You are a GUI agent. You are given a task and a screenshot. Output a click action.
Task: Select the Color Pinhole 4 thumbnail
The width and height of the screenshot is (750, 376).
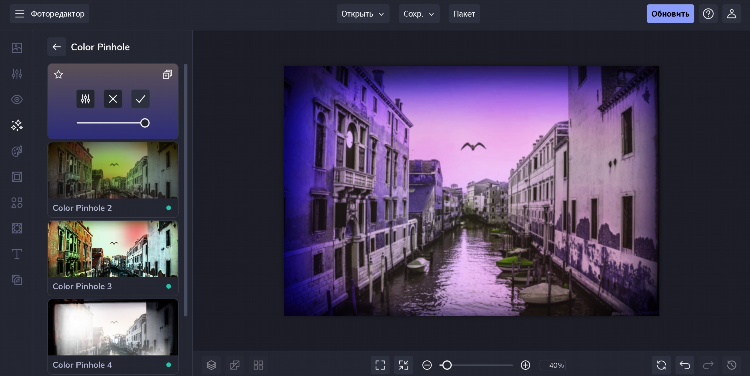tap(113, 336)
